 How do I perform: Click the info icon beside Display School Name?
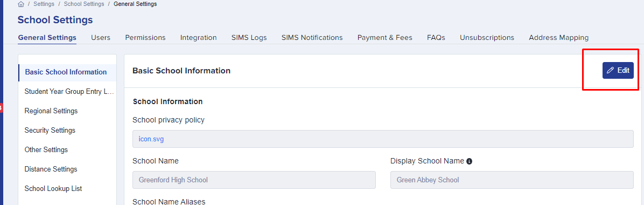(x=470, y=161)
